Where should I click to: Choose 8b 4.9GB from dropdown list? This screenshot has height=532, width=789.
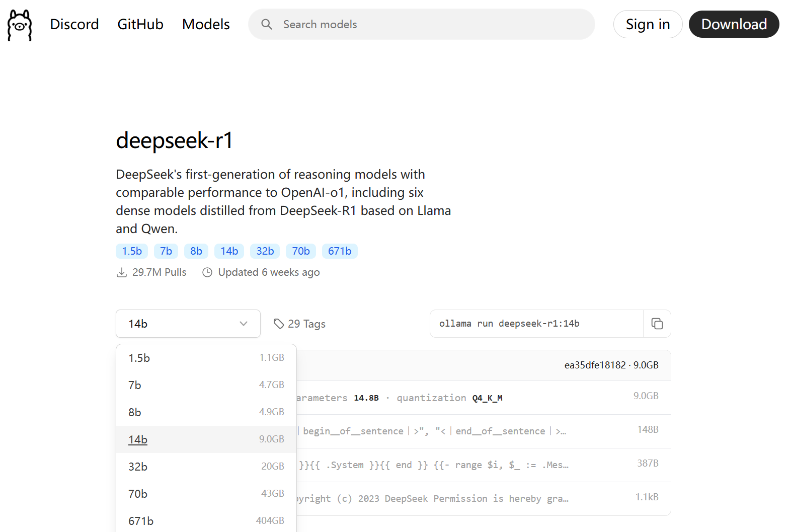tap(206, 412)
